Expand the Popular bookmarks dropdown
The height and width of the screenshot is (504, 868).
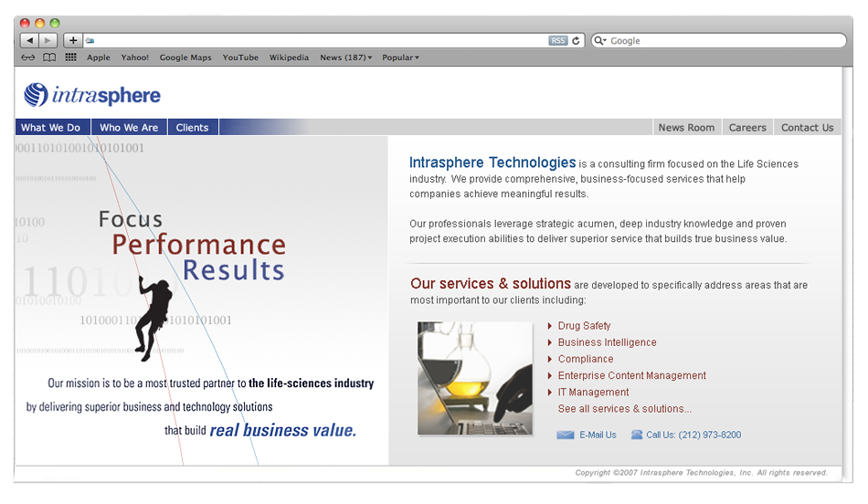click(x=400, y=58)
